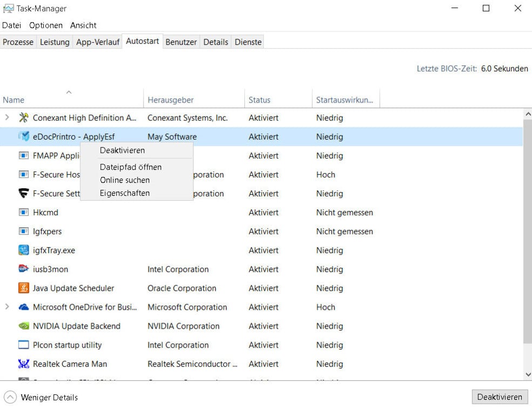Click the PIcon startup utility name
The height and width of the screenshot is (409, 532).
[67, 345]
